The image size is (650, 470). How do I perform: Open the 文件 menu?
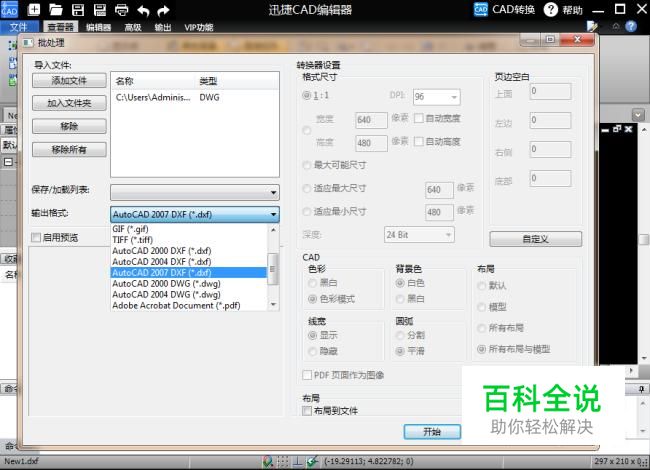click(19, 27)
